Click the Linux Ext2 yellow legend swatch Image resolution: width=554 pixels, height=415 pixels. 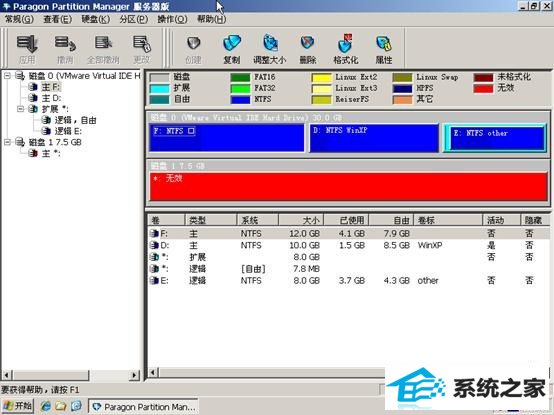(x=321, y=77)
